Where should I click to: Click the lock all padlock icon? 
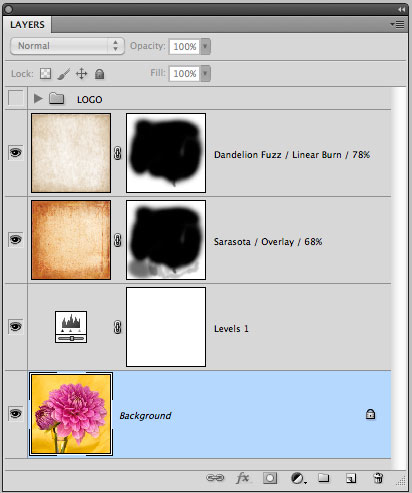coord(99,74)
